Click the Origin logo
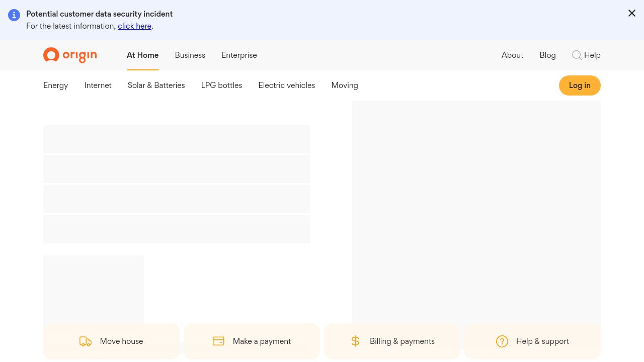Screen dimensions: 644x362 (x=70, y=55)
